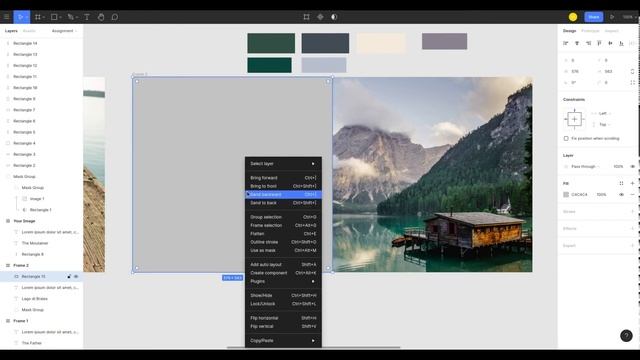Select the Frame tool
The width and height of the screenshot is (640, 360).
tap(38, 17)
